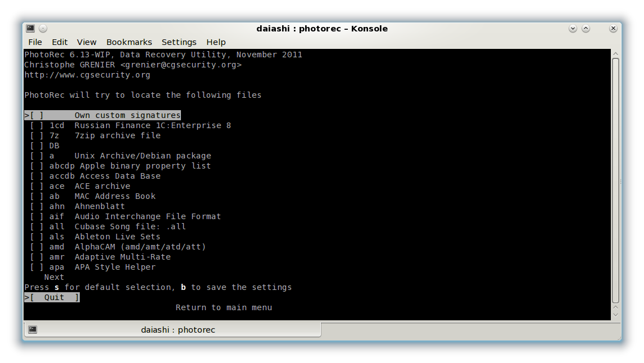Click the vertical scrollbar track
Image resolution: width=644 pixels, height=363 pixels.
pos(615,181)
